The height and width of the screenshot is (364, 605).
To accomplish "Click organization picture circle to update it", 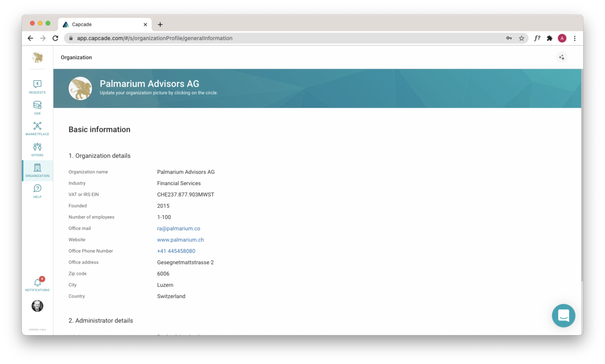I will pyautogui.click(x=80, y=88).
